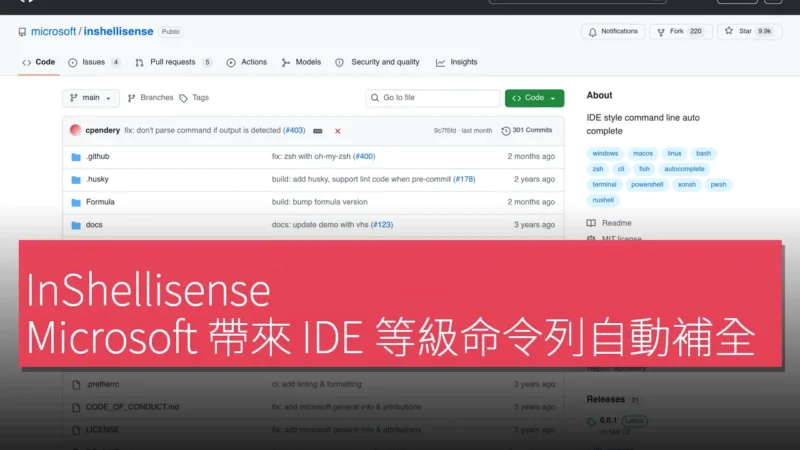Open release 0.0.1 Latest

point(617,421)
